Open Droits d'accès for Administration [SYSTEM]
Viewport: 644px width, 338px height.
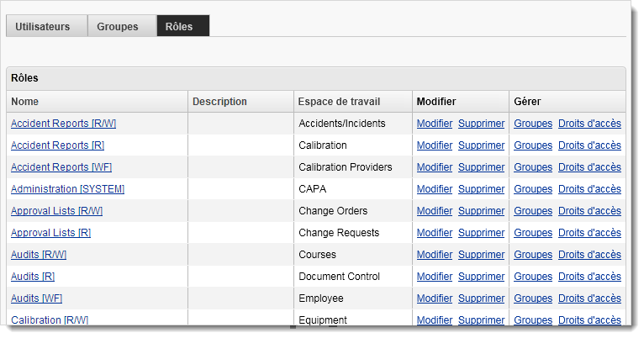[x=589, y=189]
